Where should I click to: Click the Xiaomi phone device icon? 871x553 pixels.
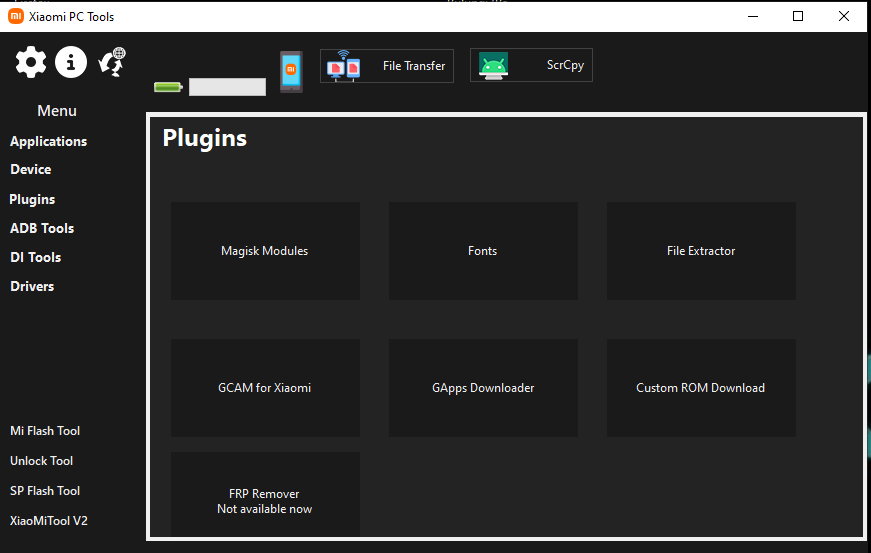(291, 72)
